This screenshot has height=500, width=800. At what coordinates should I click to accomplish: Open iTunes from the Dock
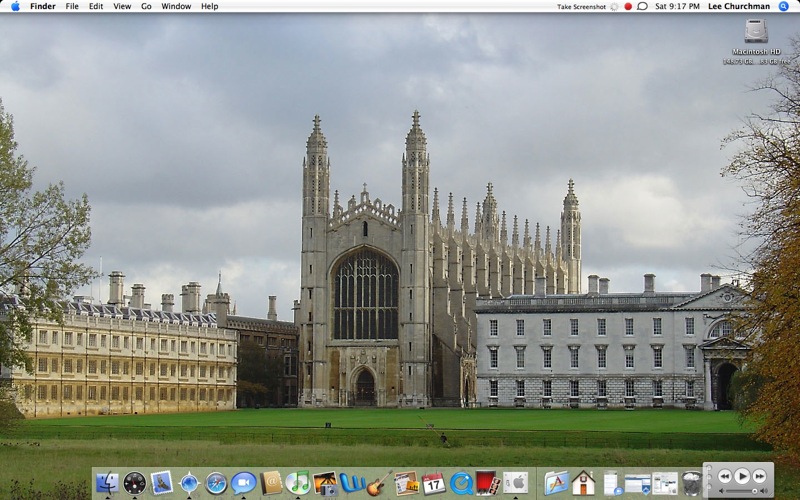pyautogui.click(x=297, y=483)
